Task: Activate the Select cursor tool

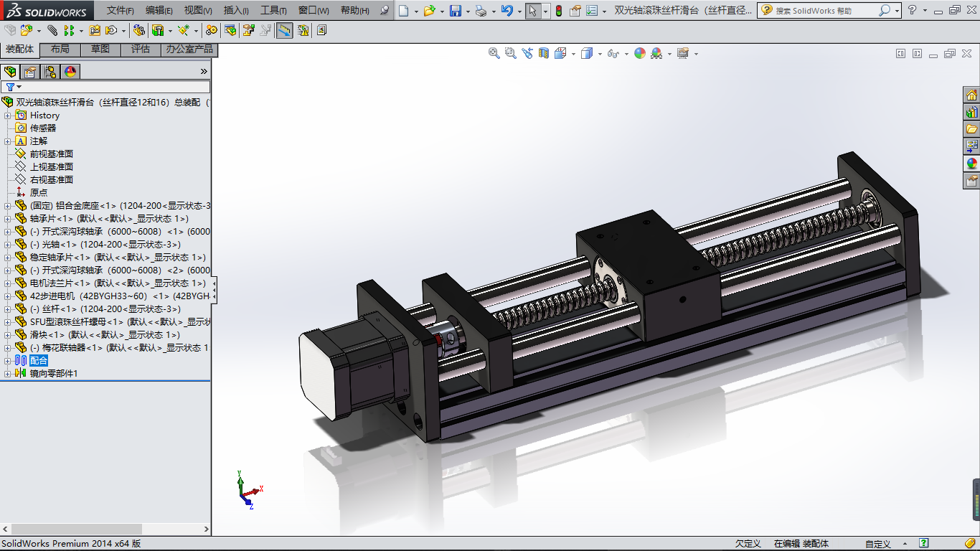Action: click(532, 11)
